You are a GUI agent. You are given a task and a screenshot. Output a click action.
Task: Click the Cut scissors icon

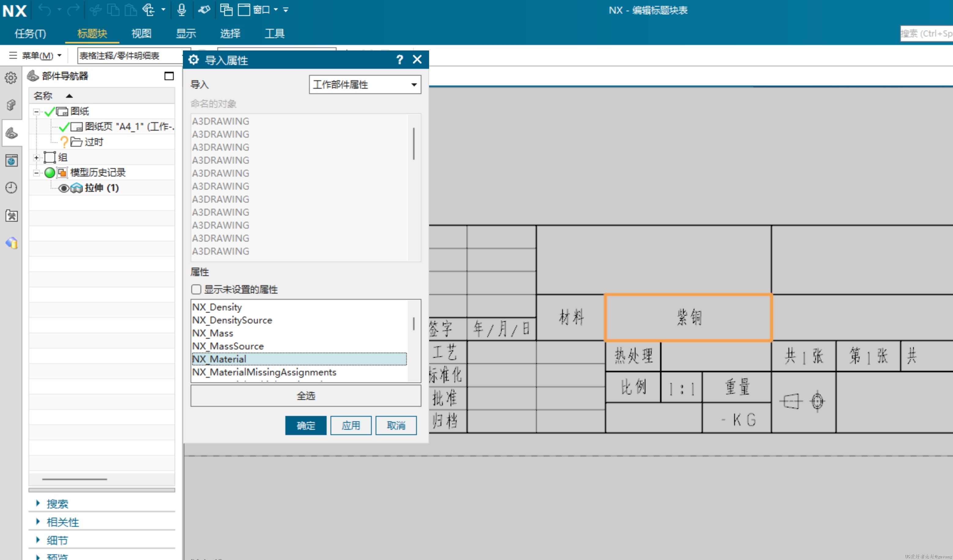tap(96, 10)
